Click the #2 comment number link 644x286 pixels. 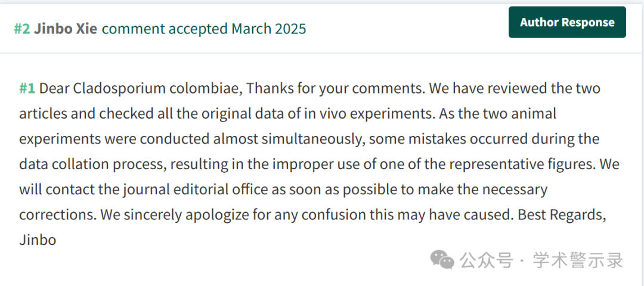point(22,29)
